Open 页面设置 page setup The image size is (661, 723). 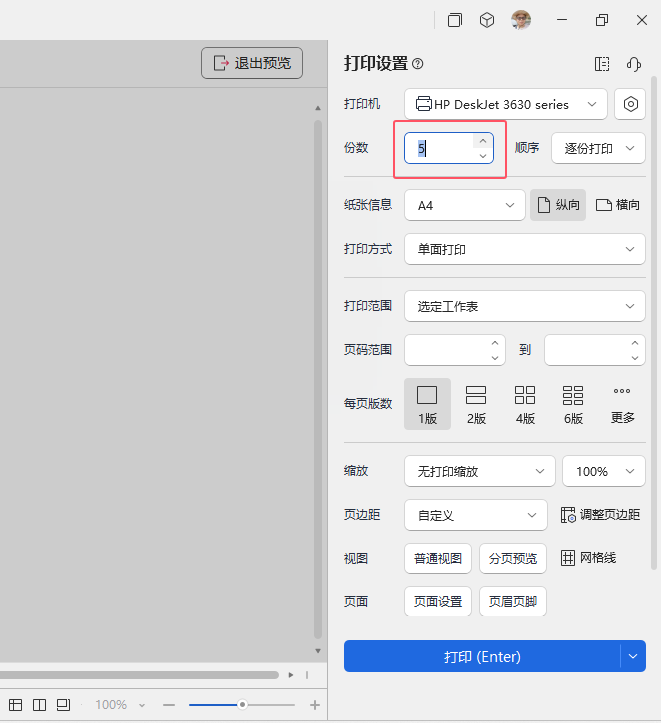pyautogui.click(x=438, y=601)
